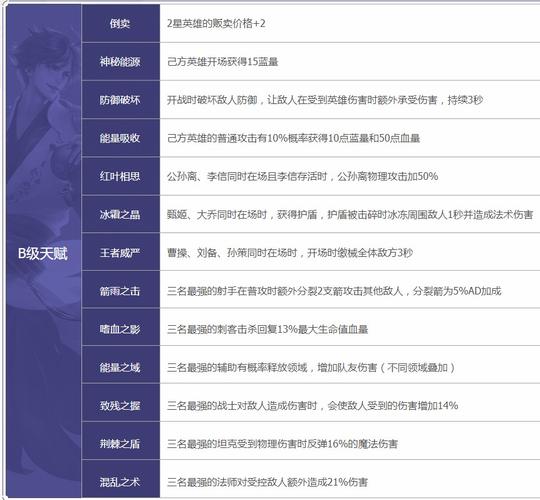Select the 红叶相思 talent name cell
The image size is (540, 500).
[x=121, y=176]
